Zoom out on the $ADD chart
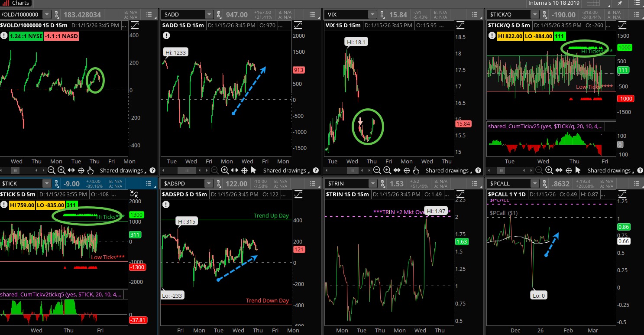Image resolution: width=644 pixels, height=335 pixels. [215, 170]
